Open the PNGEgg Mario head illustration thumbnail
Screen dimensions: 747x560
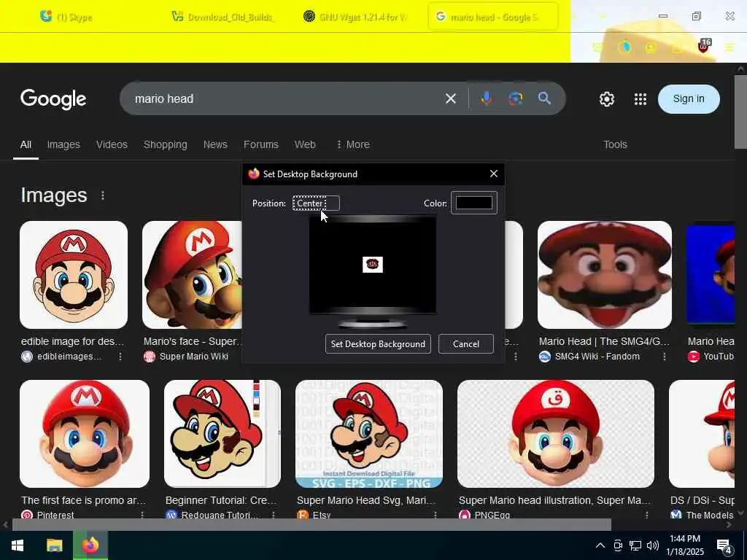click(555, 433)
